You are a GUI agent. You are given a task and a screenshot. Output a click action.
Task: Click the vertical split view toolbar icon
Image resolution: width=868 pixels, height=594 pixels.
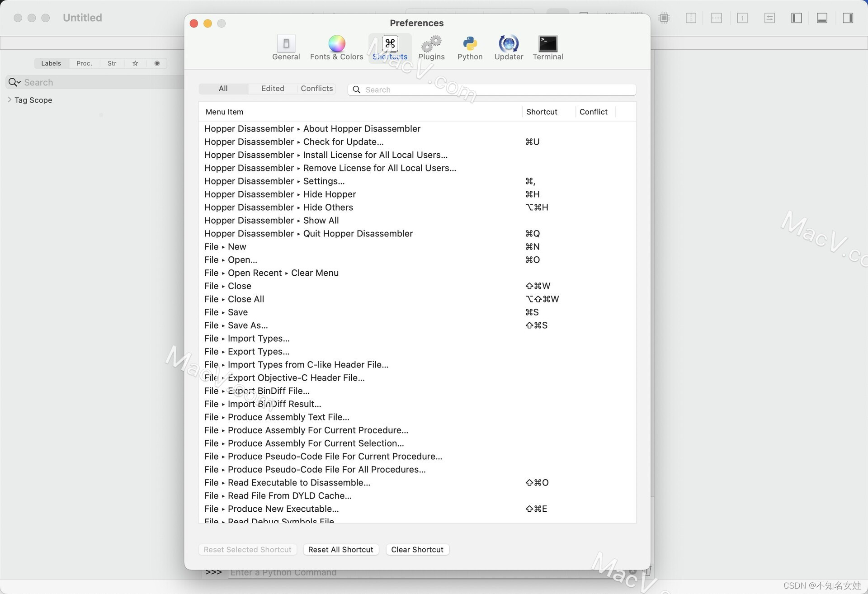click(691, 18)
